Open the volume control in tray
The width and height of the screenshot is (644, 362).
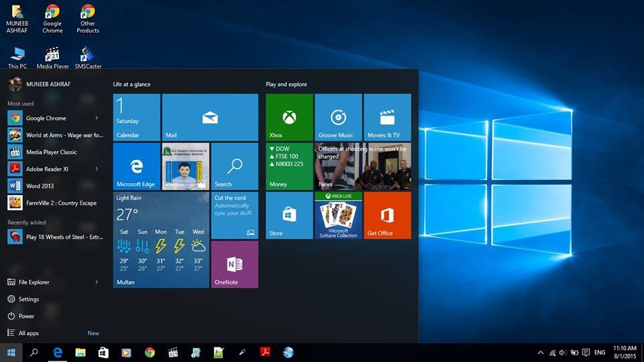coord(563,353)
